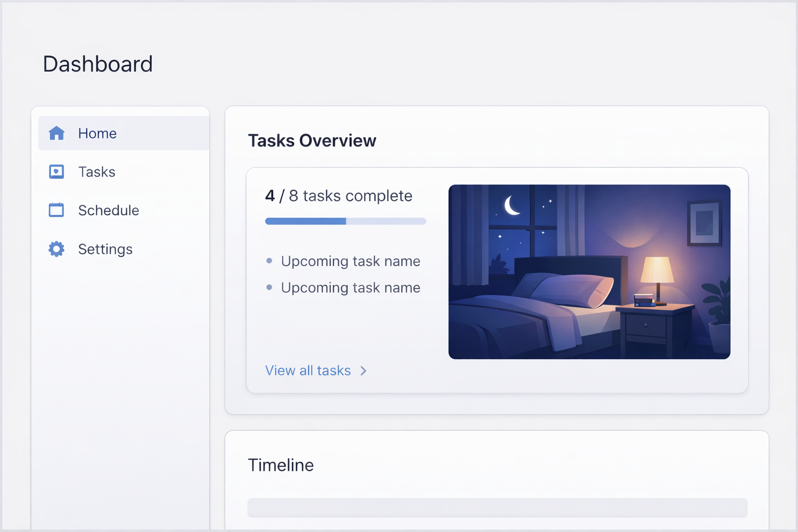This screenshot has height=532, width=798.
Task: Open the Tasks menu label
Action: (x=97, y=172)
